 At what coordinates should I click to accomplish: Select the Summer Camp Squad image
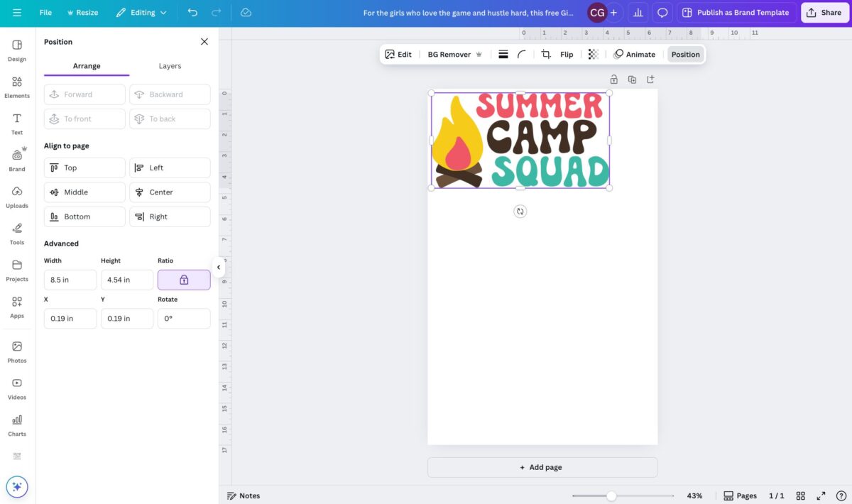(520, 141)
